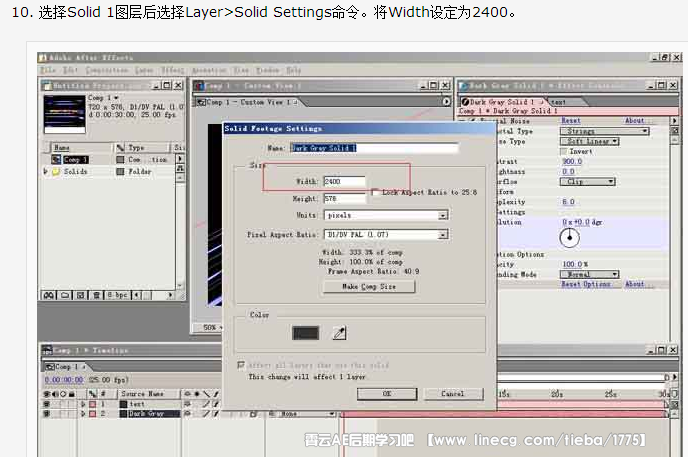Toggle quality switch on the Dark Gray layer
Image resolution: width=688 pixels, height=457 pixels.
point(206,414)
